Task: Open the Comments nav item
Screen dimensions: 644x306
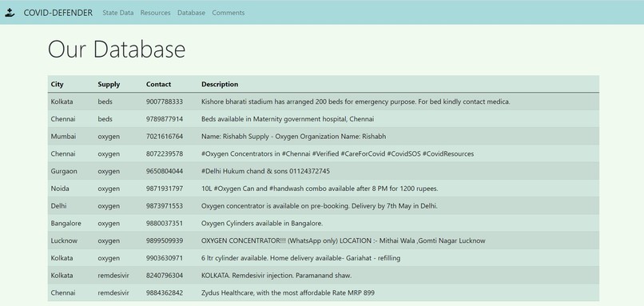Action: 229,13
